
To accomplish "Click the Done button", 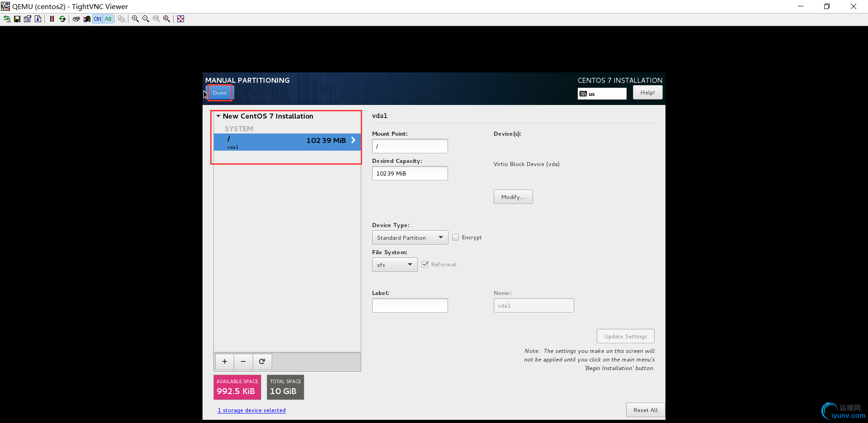I will pos(220,93).
